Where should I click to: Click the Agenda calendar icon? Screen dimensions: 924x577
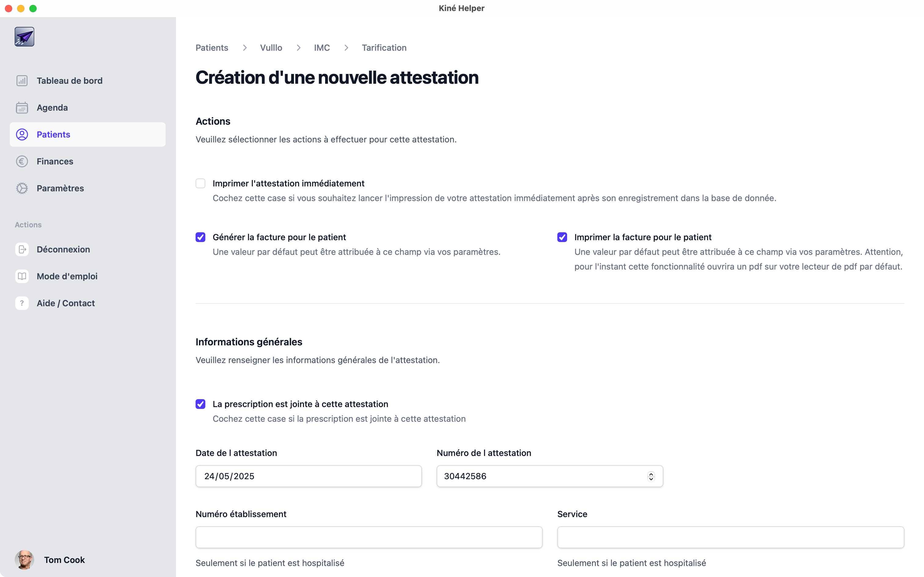(x=22, y=108)
